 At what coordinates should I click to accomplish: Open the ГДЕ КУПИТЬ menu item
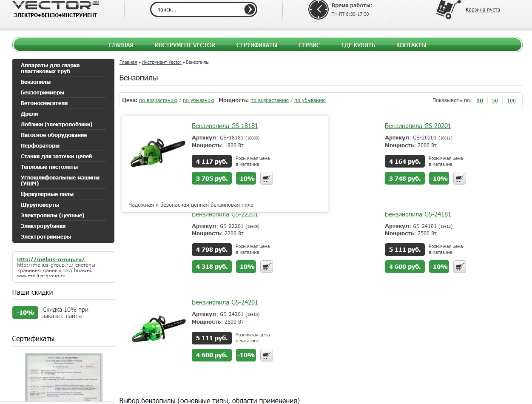click(358, 45)
